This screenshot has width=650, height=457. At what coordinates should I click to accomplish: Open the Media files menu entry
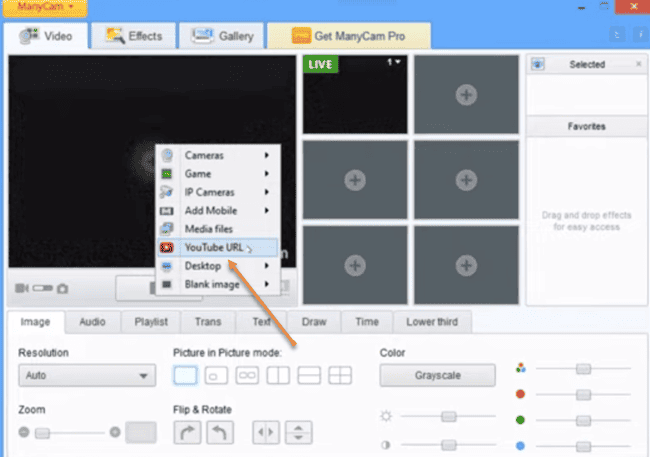click(x=208, y=229)
